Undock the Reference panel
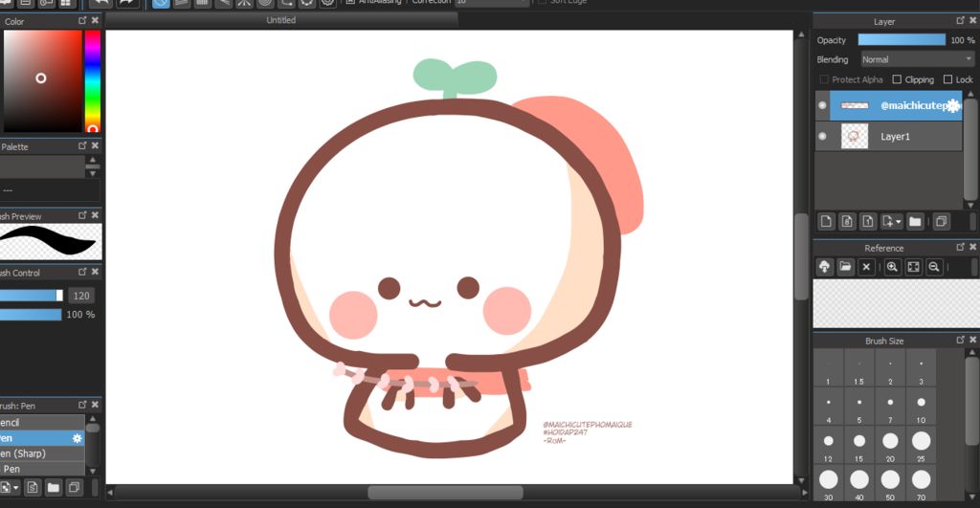This screenshot has height=508, width=980. click(961, 247)
